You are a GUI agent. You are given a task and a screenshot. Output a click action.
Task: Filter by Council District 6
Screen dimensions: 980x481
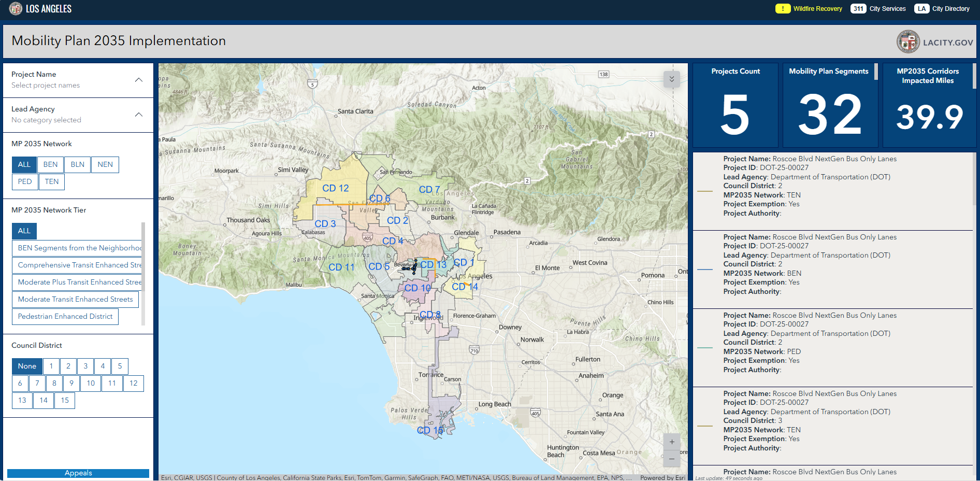coord(20,384)
